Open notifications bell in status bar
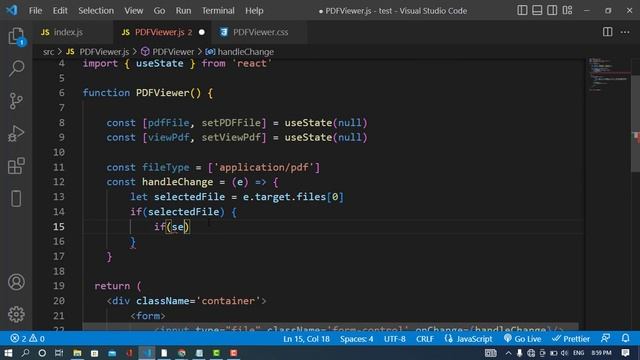Screen dimensions: 640x360 [625, 338]
